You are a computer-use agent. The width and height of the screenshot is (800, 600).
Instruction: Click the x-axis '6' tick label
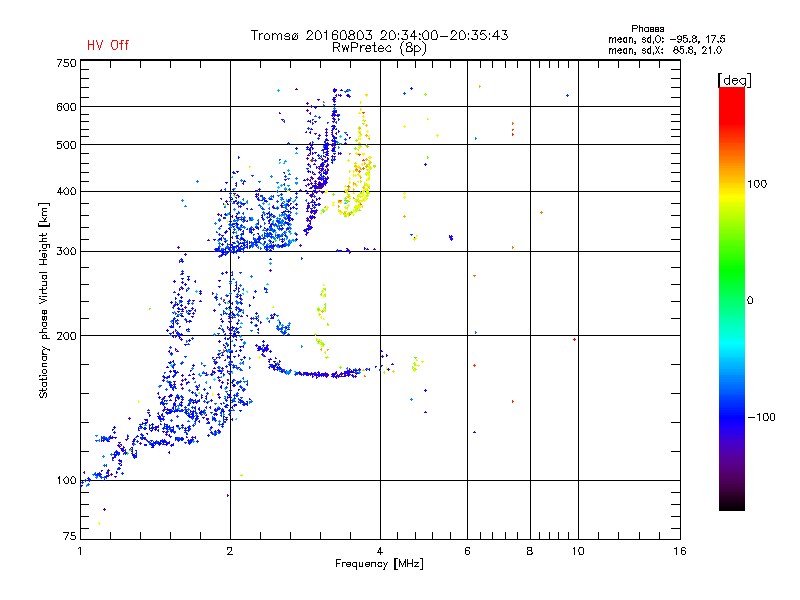point(467,551)
